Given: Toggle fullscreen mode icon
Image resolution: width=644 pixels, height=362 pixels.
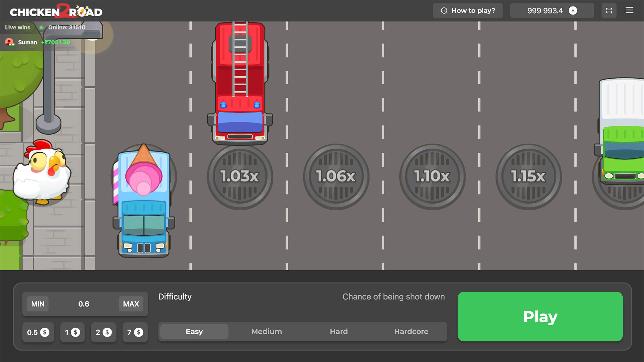Looking at the screenshot, I should [609, 10].
